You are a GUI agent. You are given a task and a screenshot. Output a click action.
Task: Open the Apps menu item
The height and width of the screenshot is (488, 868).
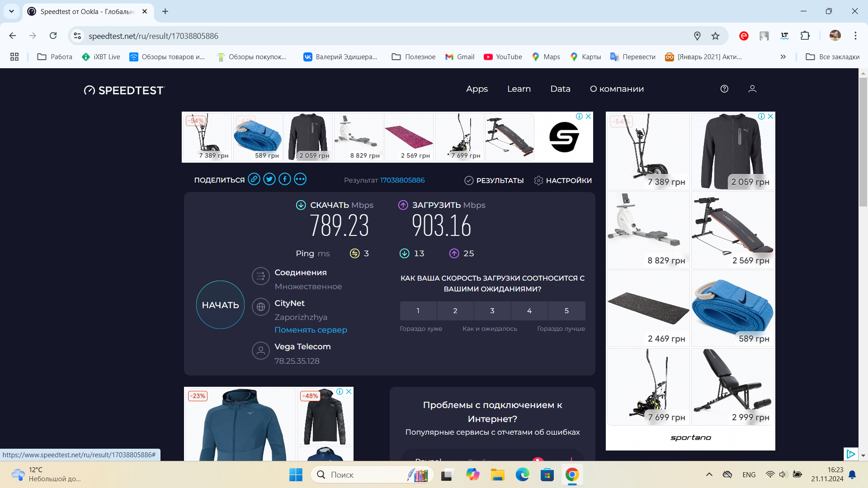(x=477, y=89)
